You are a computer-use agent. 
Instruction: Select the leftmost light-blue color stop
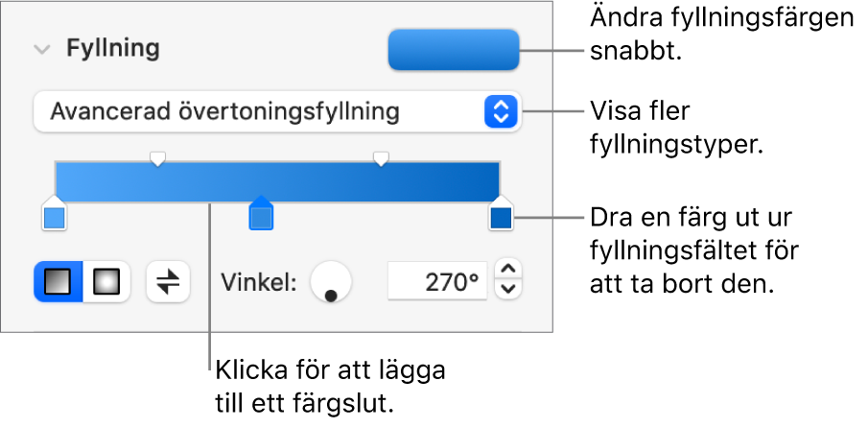tap(54, 218)
